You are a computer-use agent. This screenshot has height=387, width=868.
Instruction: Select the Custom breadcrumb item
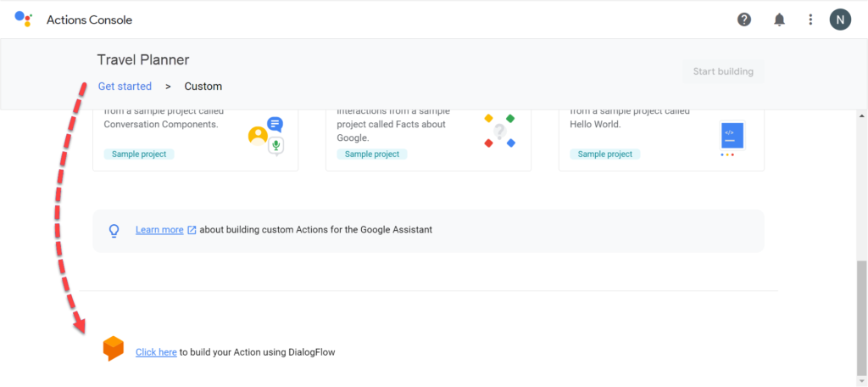pyautogui.click(x=203, y=87)
